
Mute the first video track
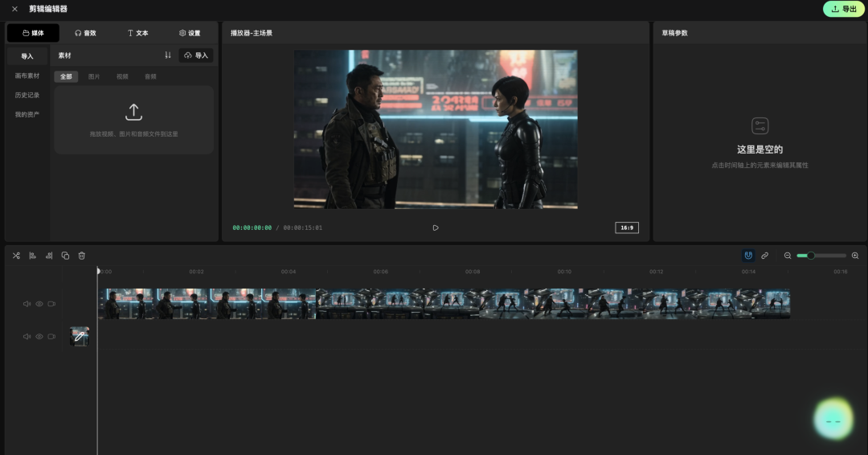click(x=27, y=304)
